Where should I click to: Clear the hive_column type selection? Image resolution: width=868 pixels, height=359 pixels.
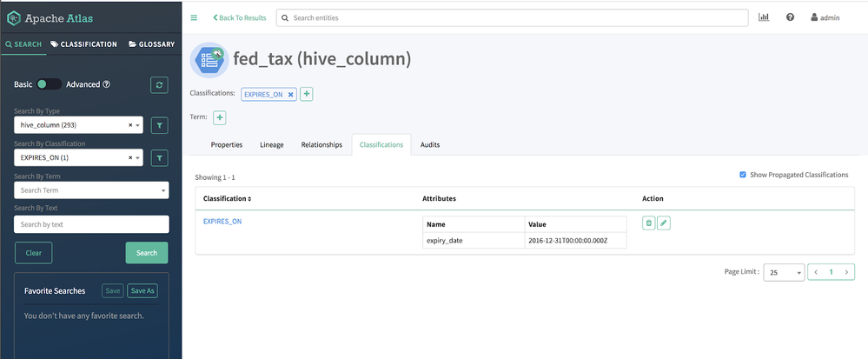click(130, 125)
